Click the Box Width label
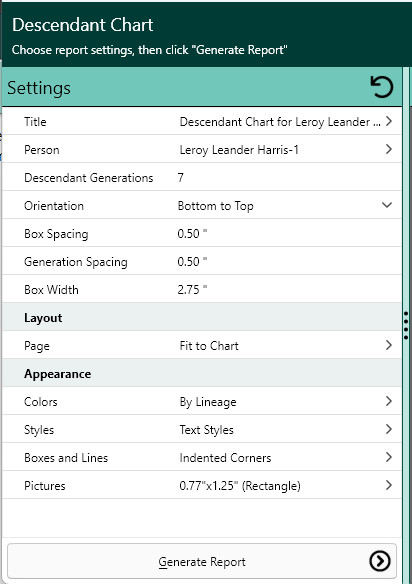This screenshot has height=584, width=412. 51,290
